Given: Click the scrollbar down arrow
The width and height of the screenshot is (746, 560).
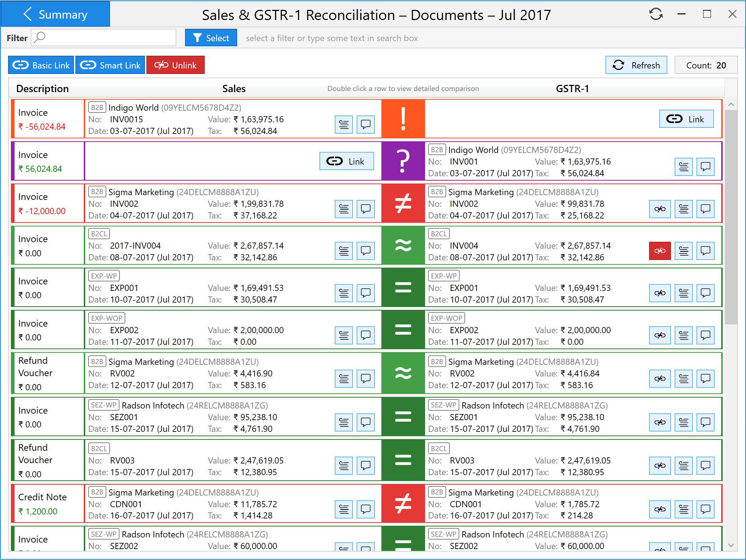Looking at the screenshot, I should coord(731,545).
